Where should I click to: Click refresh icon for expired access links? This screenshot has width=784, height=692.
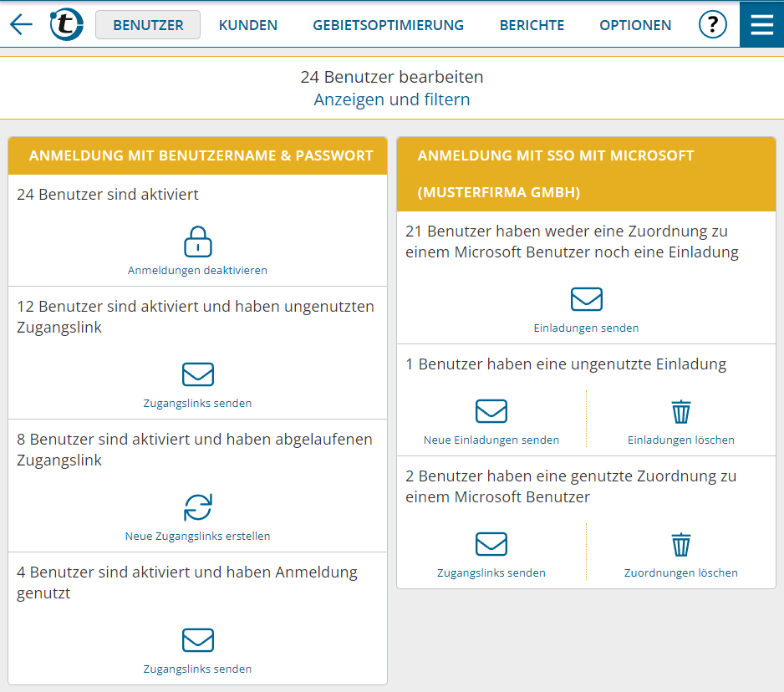(198, 507)
